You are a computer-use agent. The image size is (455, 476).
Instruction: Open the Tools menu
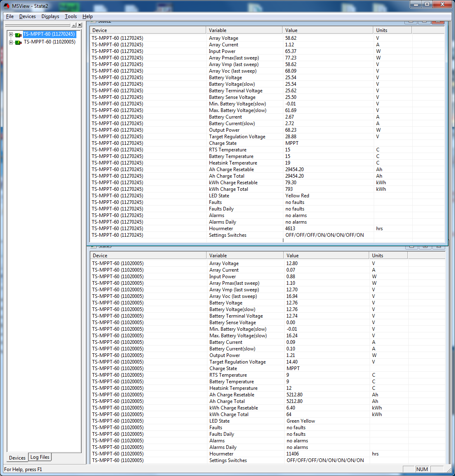[x=71, y=16]
